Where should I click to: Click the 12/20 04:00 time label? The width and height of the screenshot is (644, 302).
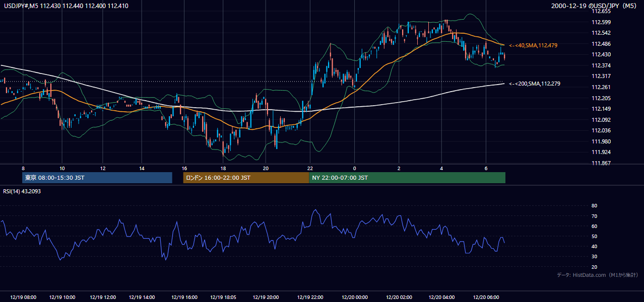(x=442, y=297)
